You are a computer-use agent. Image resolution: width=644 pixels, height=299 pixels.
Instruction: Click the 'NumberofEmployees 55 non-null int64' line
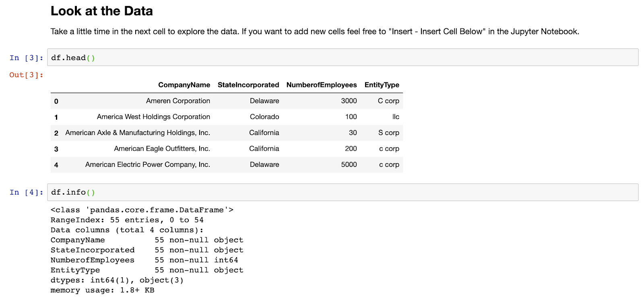coord(144,260)
